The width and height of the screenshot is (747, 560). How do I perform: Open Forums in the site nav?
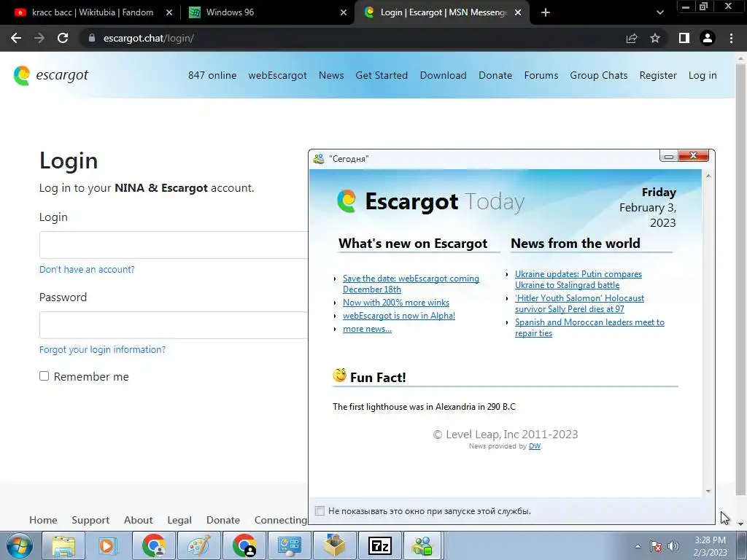[x=541, y=75]
